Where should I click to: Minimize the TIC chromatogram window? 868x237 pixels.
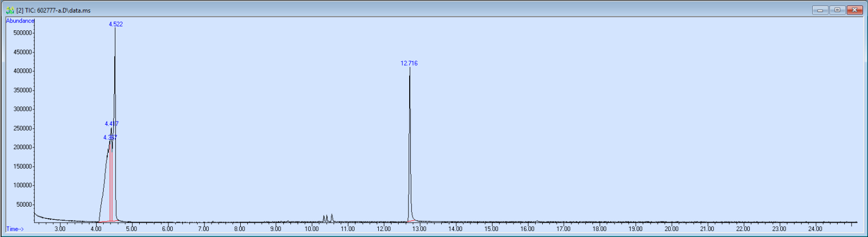tap(820, 10)
